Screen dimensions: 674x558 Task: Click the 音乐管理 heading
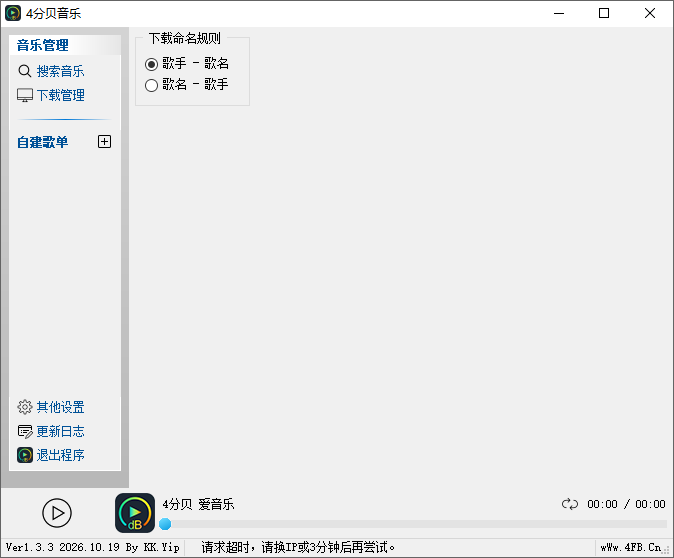(x=43, y=45)
